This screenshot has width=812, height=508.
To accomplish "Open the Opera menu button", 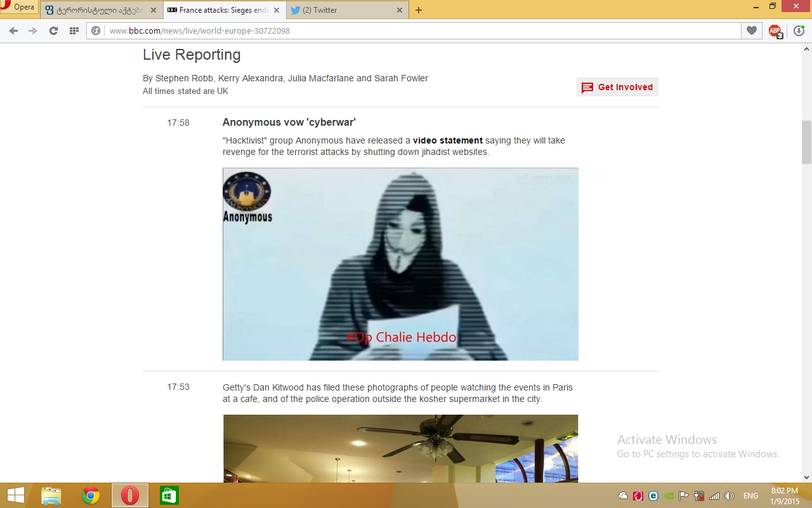I will (19, 8).
